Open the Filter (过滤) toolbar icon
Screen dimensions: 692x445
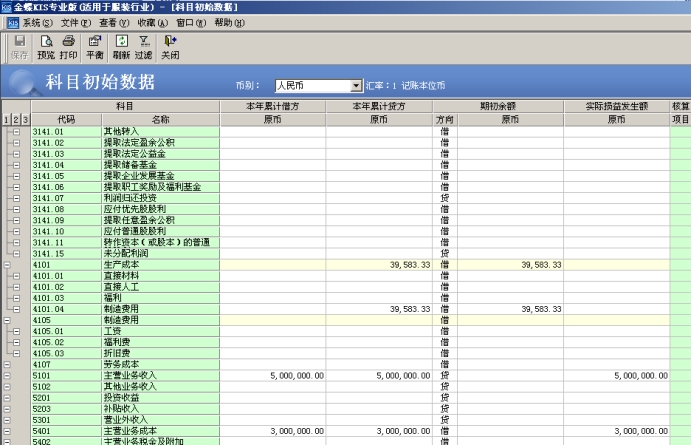[x=143, y=47]
